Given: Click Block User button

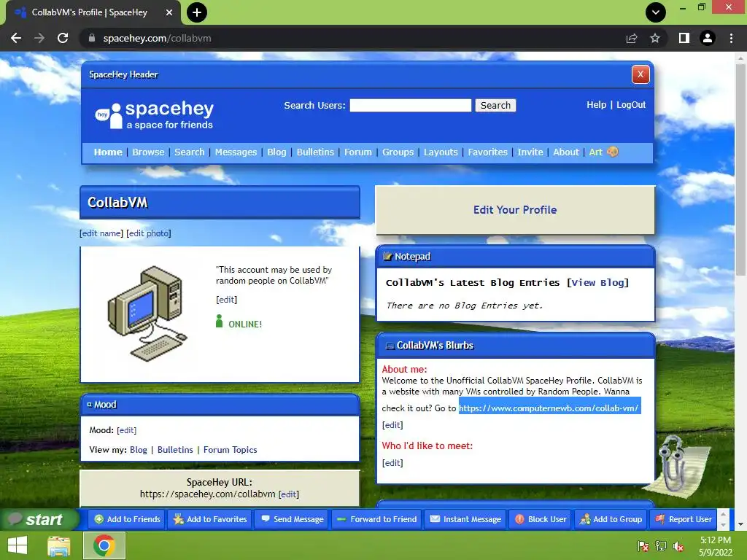Looking at the screenshot, I should [541, 519].
